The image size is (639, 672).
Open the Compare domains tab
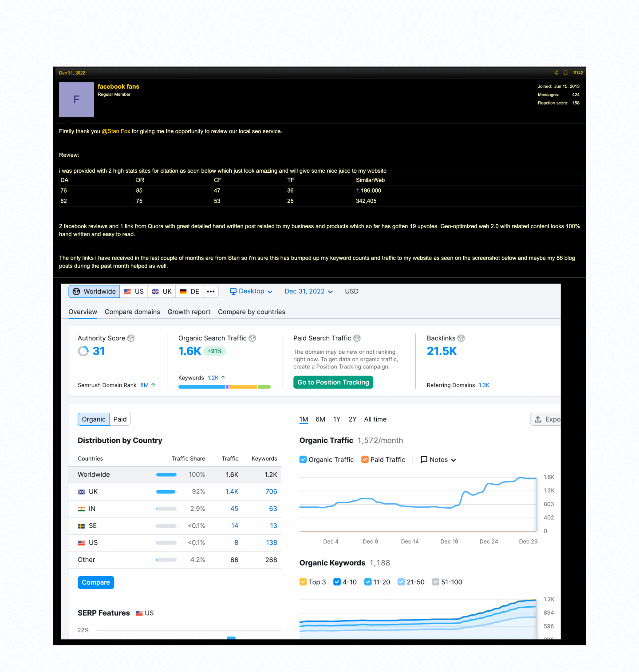132,312
